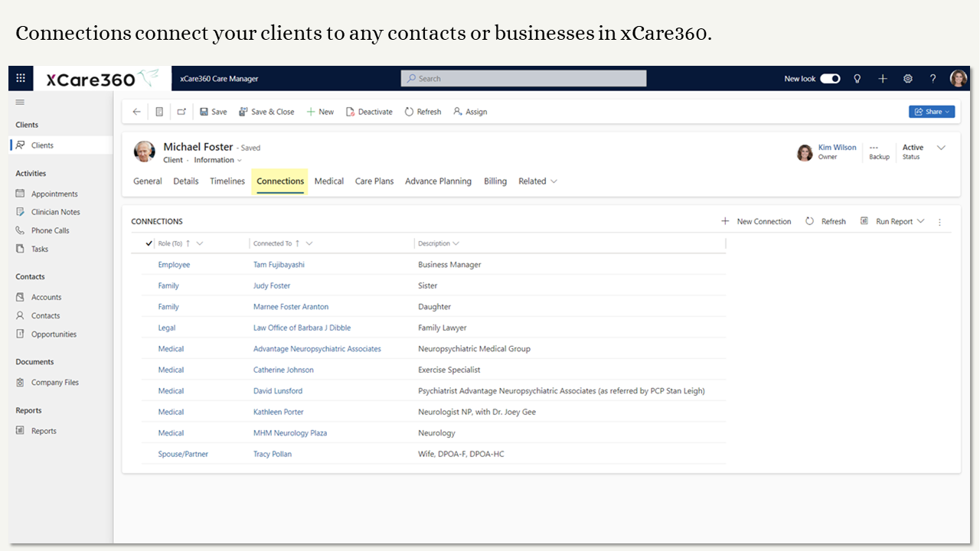Viewport: 980px width, 551px height.
Task: Open the Role (To) column dropdown
Action: coord(200,243)
